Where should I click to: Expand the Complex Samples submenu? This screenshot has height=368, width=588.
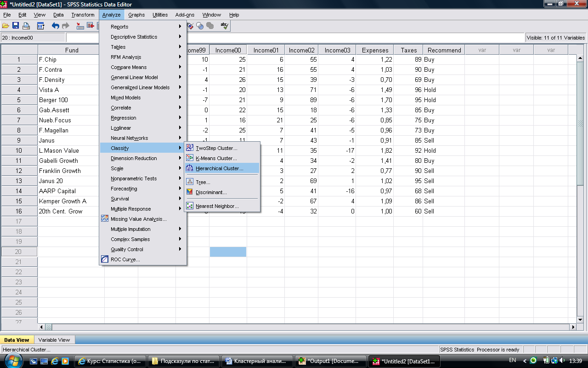pyautogui.click(x=143, y=239)
